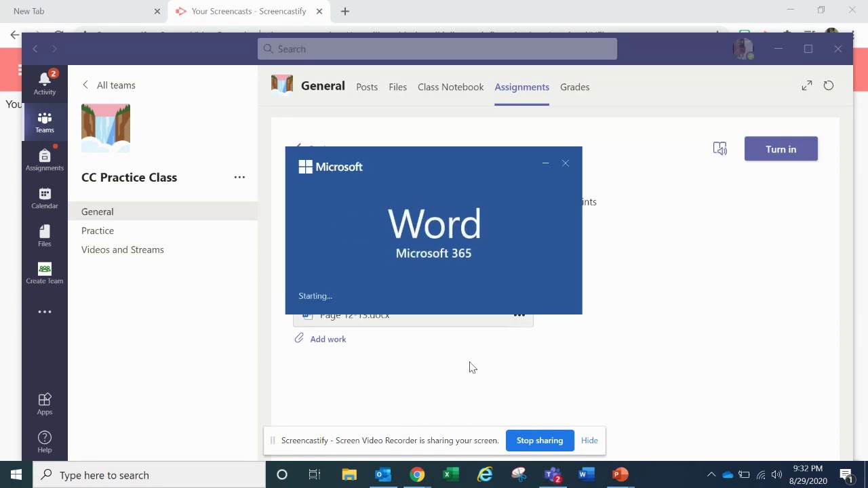
Task: Open Excel from the taskbar
Action: click(451, 474)
